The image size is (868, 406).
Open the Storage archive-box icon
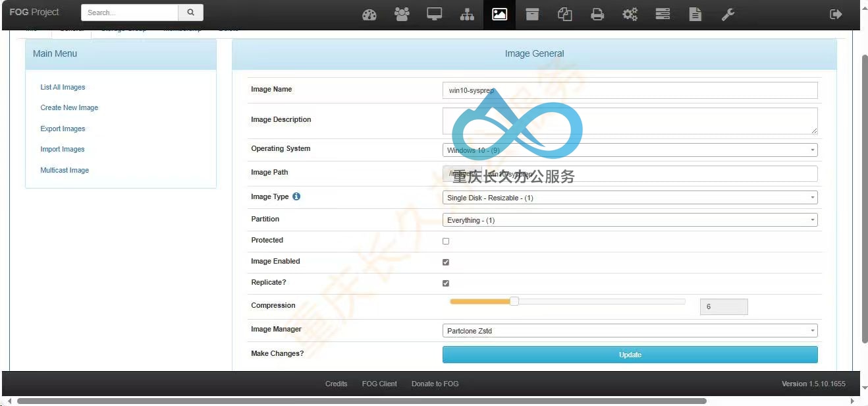click(x=532, y=14)
